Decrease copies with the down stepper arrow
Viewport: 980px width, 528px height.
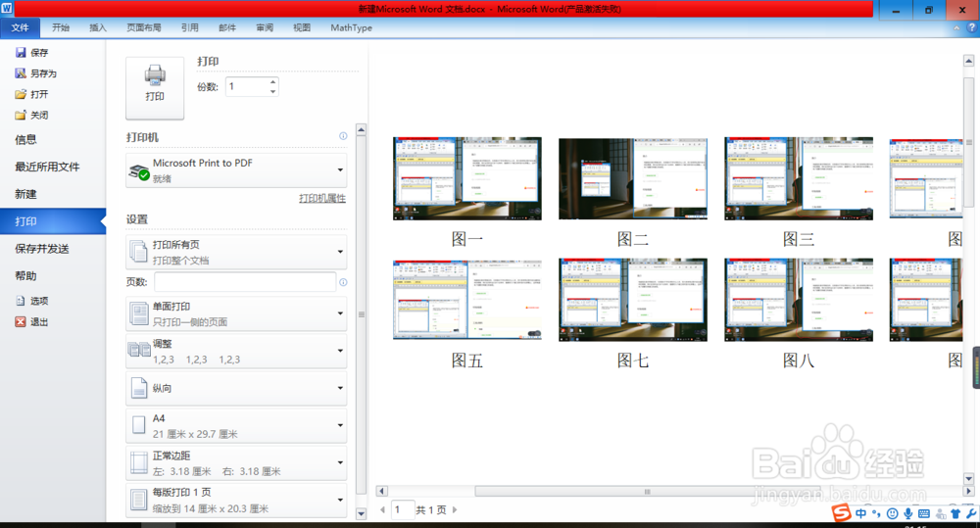point(273,91)
